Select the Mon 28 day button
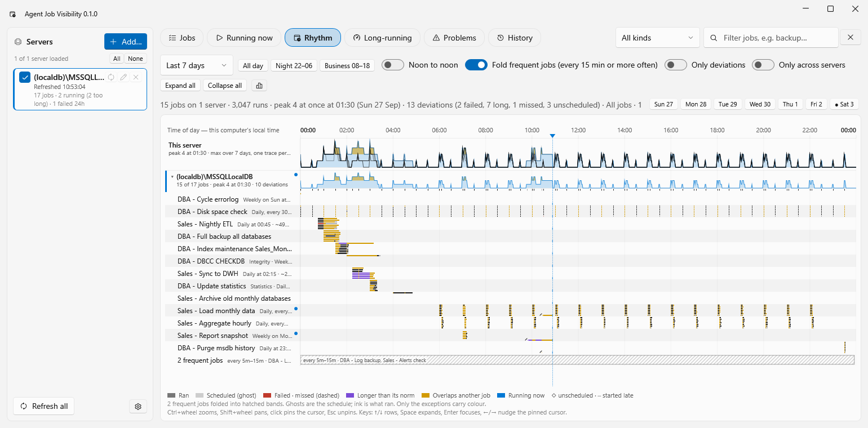This screenshot has height=428, width=868. (x=696, y=104)
